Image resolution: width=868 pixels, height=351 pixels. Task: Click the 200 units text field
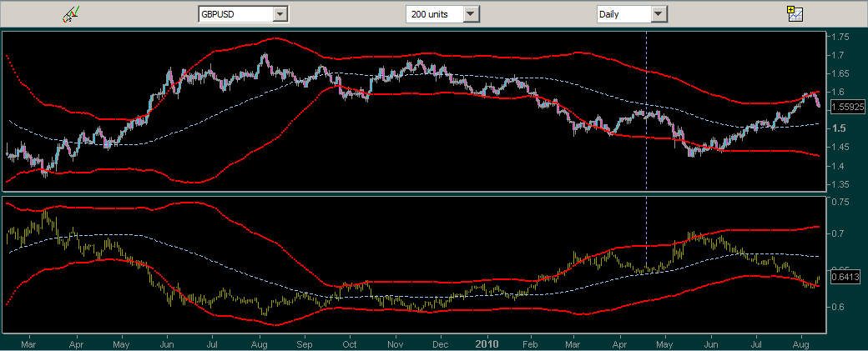coord(433,14)
